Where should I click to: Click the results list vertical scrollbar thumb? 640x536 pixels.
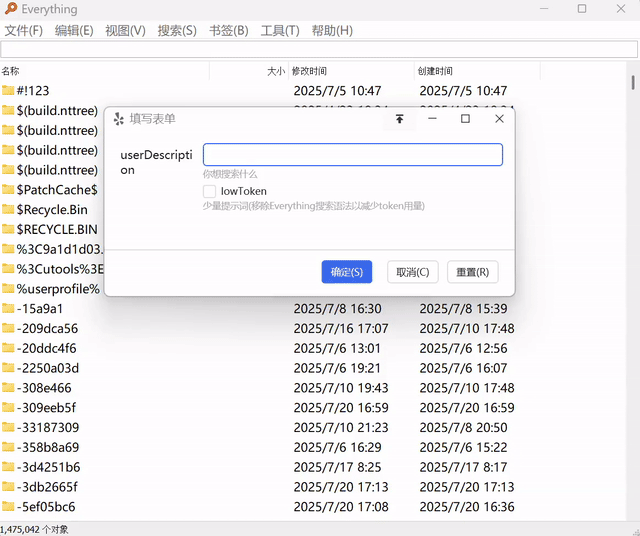point(633,82)
